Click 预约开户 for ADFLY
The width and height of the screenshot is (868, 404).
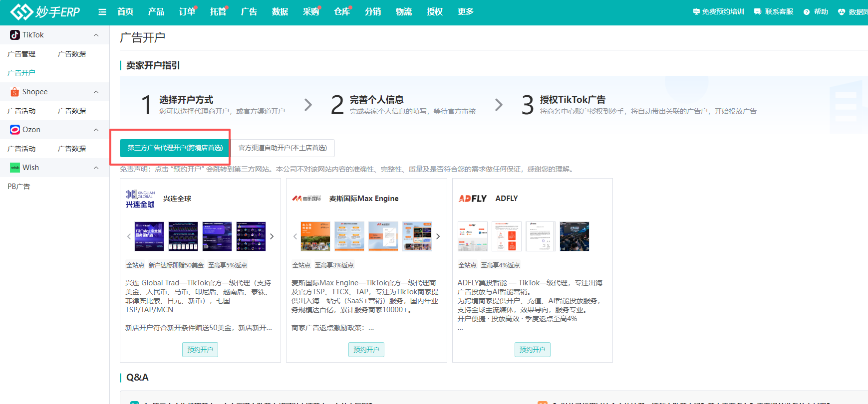(x=533, y=350)
